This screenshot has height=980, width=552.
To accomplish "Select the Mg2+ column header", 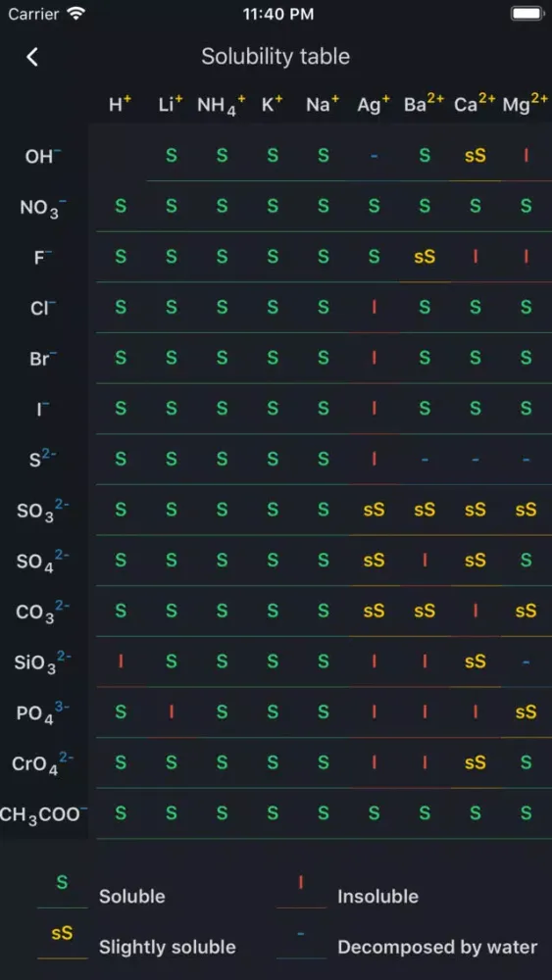I will (x=526, y=104).
